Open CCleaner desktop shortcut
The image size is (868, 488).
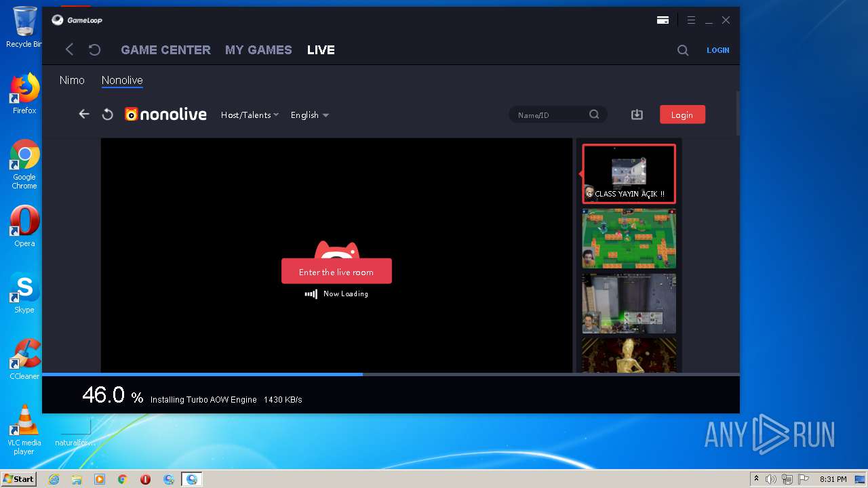point(24,359)
